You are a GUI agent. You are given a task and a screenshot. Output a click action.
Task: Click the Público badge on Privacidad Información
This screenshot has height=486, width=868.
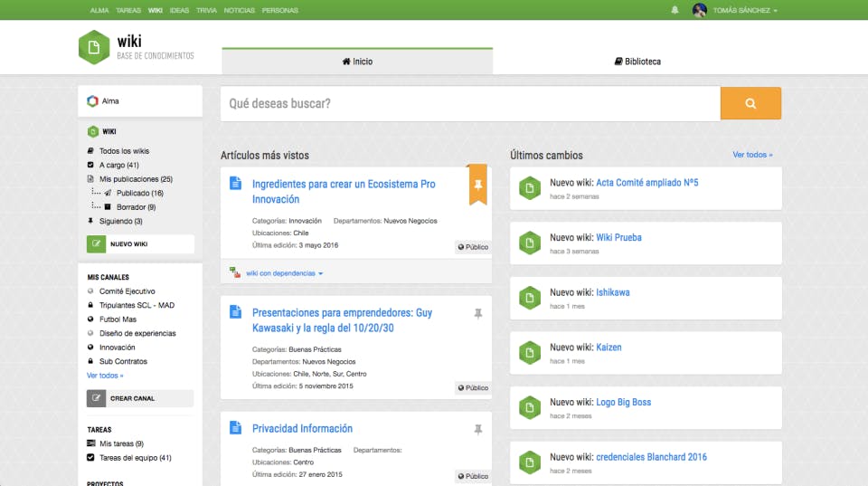[x=473, y=476]
